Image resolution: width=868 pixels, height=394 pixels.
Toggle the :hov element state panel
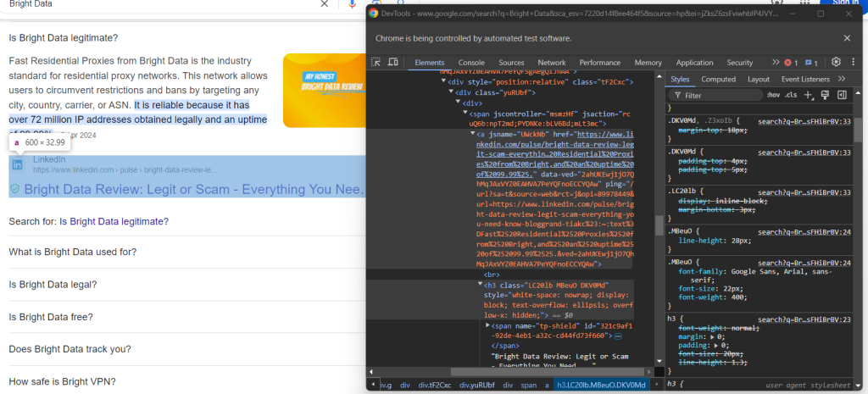tap(772, 95)
